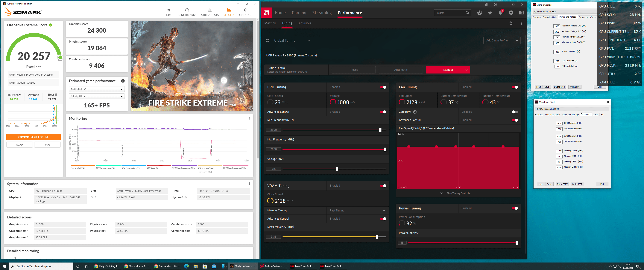Click the Fire Strike Extreme thumbnail image
644x270 pixels.
(192, 66)
